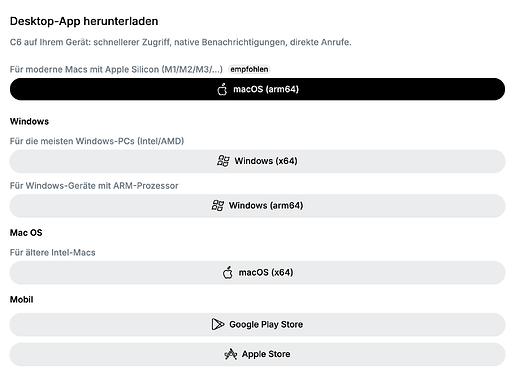Click the Apple logo beside macOS (x64)
The width and height of the screenshot is (514, 375).
click(x=228, y=272)
